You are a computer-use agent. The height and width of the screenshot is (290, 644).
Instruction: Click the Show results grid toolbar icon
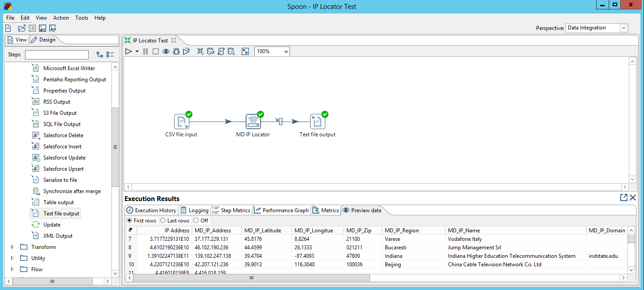[x=245, y=51]
